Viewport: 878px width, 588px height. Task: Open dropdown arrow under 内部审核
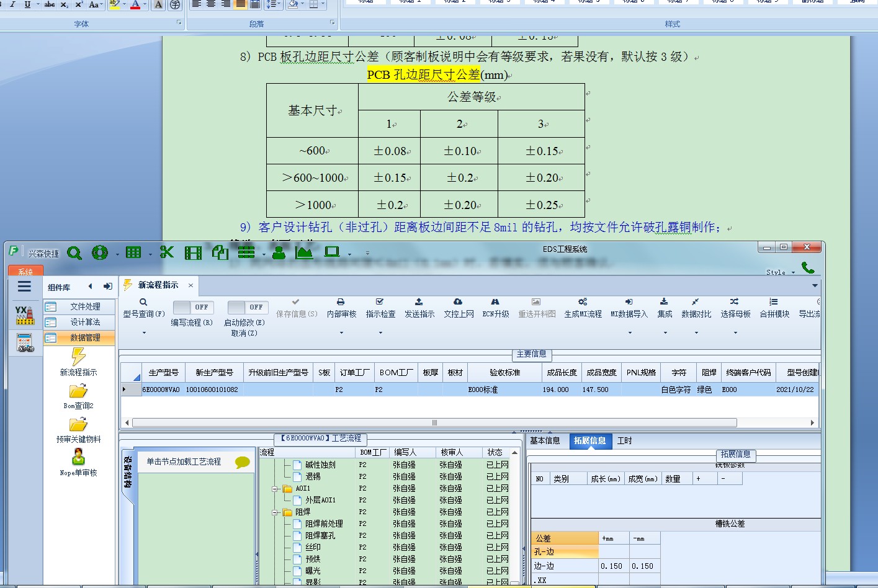(x=341, y=333)
